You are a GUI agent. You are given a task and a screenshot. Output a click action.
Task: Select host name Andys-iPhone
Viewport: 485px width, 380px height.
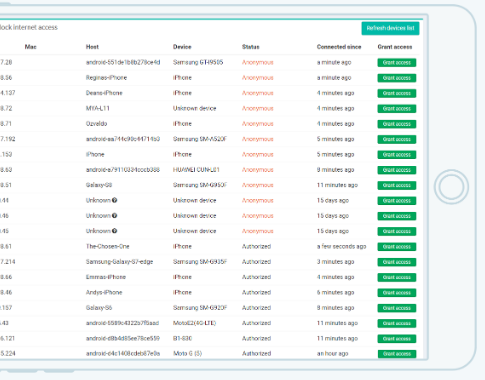104,292
